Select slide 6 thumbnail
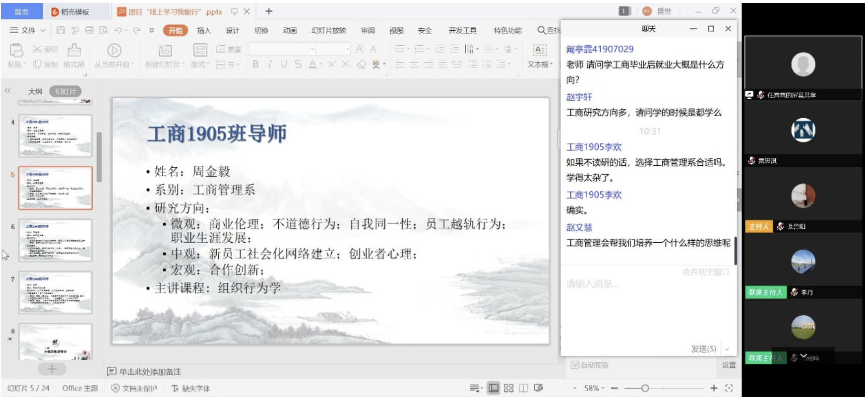The image size is (868, 401). click(x=56, y=240)
